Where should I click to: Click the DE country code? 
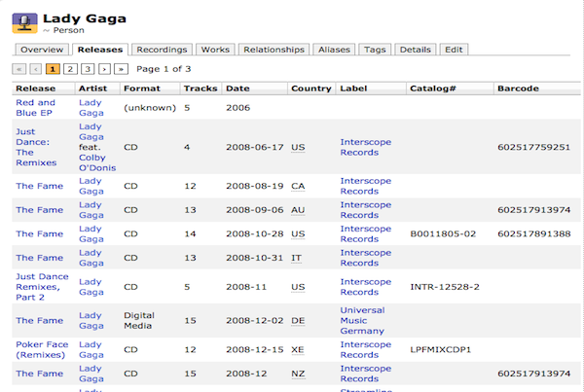(298, 321)
